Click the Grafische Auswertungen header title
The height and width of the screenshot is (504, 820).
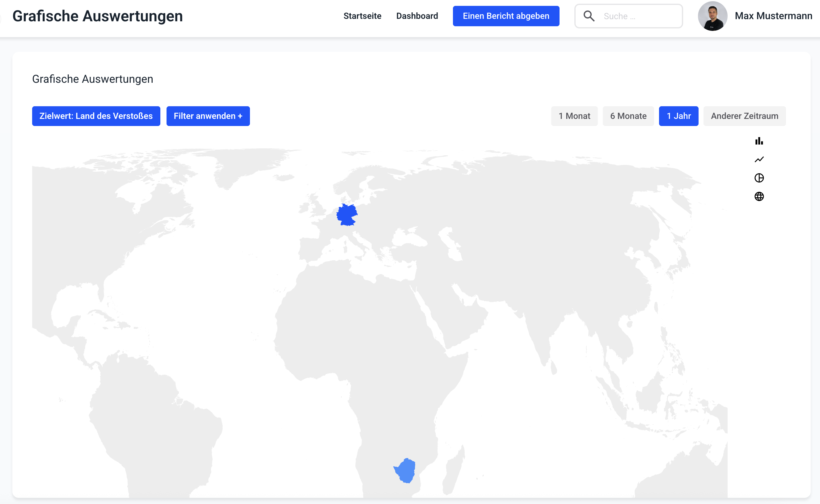pos(97,16)
